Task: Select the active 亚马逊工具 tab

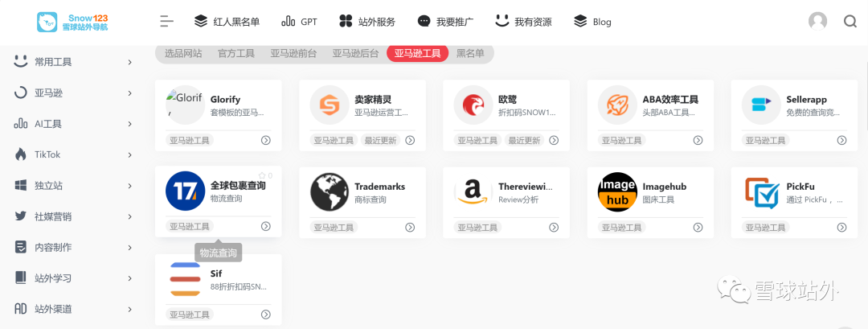Action: pyautogui.click(x=417, y=54)
